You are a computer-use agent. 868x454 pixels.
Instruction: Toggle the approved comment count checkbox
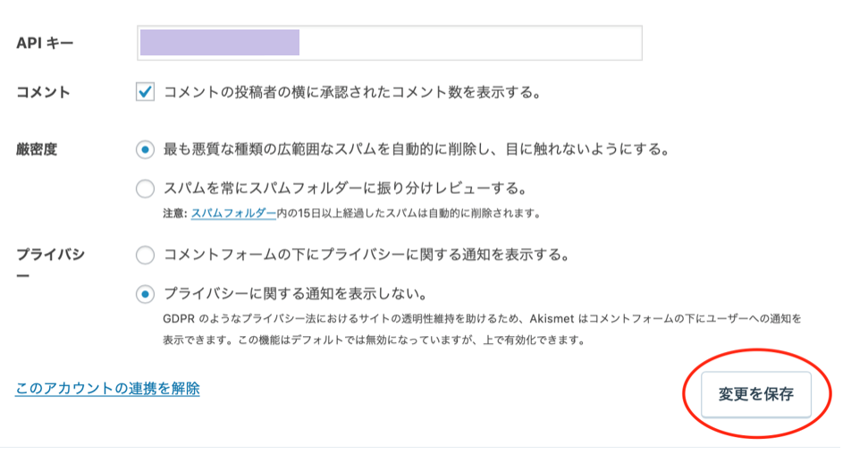pos(145,91)
